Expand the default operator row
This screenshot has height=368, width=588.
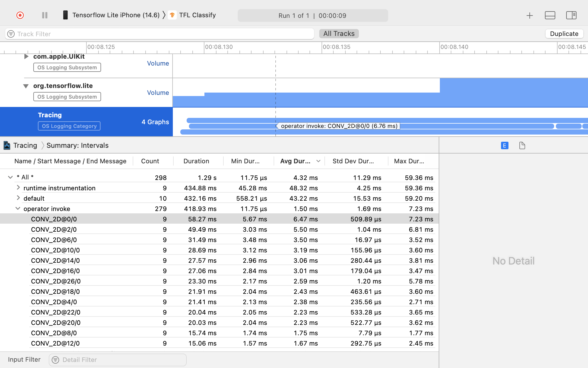17,198
